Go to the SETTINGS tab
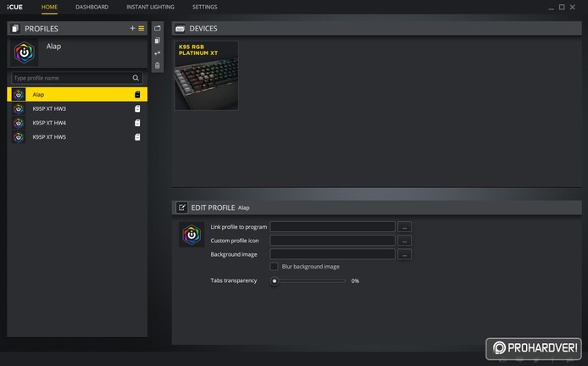 [205, 7]
